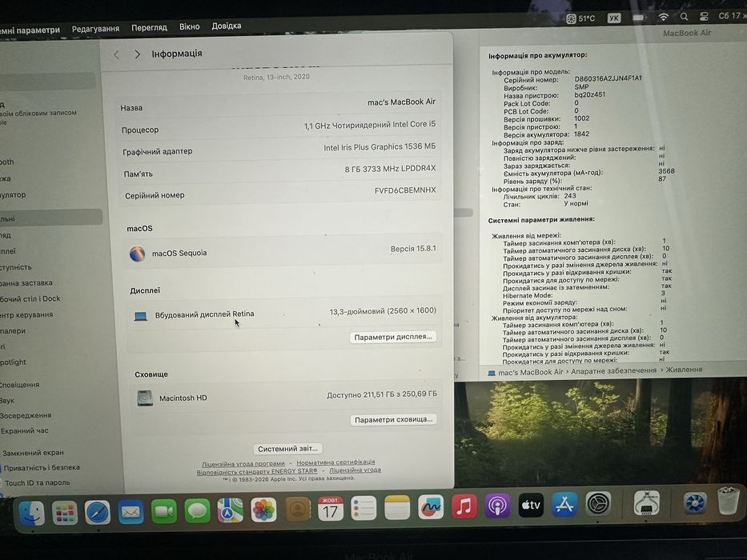Open the Mail app in Dock
747x560 pixels.
coord(131,512)
